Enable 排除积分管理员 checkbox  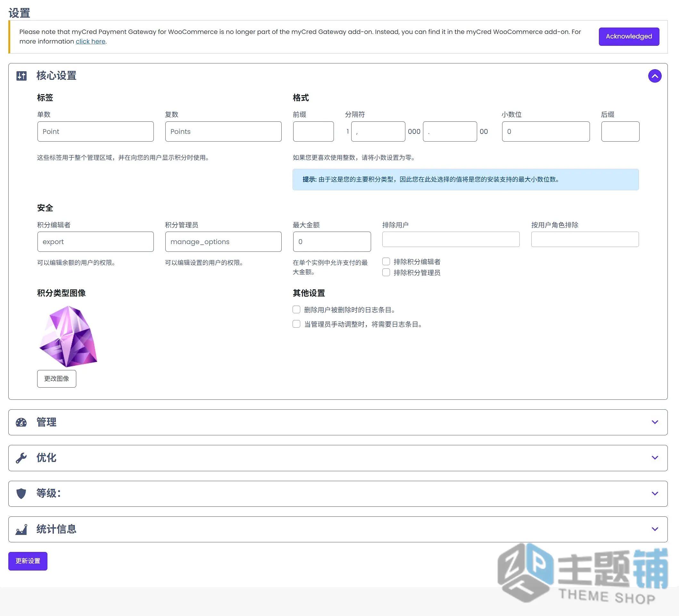click(x=386, y=272)
